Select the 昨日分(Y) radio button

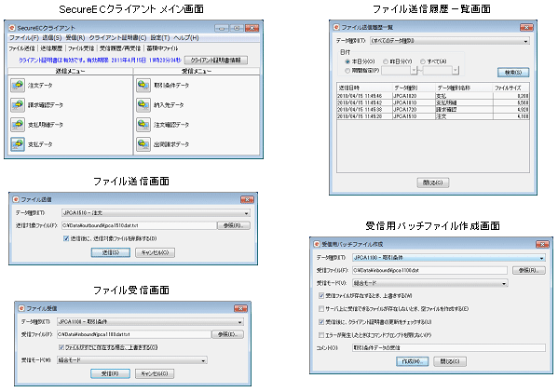386,61
